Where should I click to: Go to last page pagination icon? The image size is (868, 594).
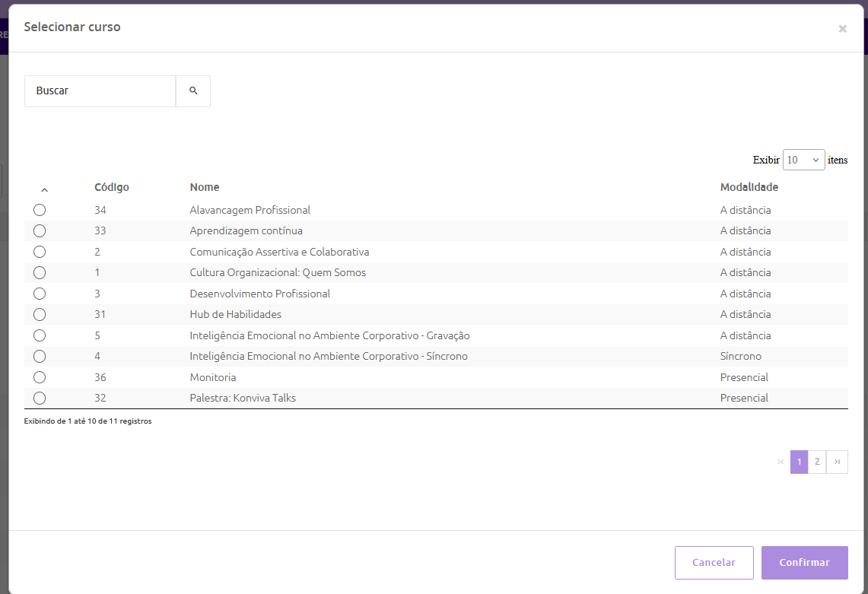[837, 462]
